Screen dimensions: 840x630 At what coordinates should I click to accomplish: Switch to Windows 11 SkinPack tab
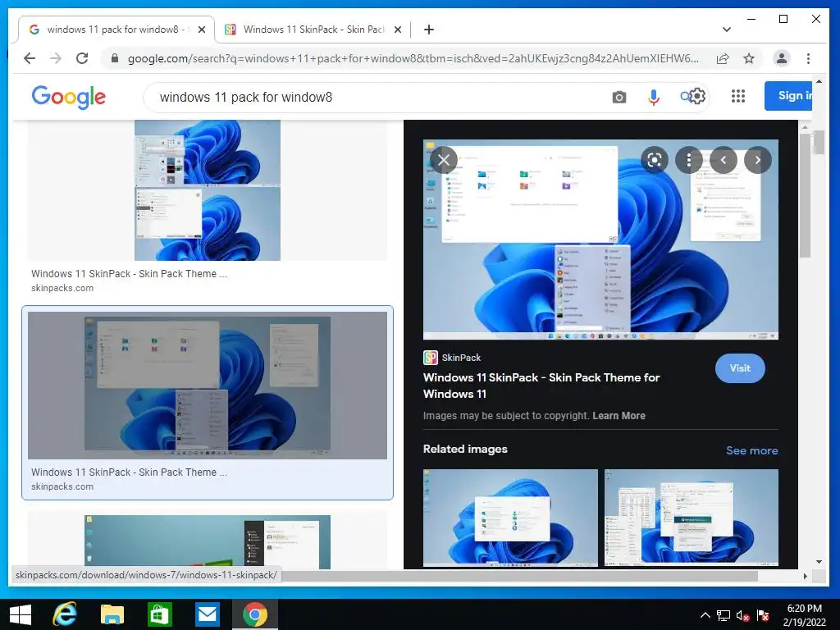pyautogui.click(x=313, y=30)
